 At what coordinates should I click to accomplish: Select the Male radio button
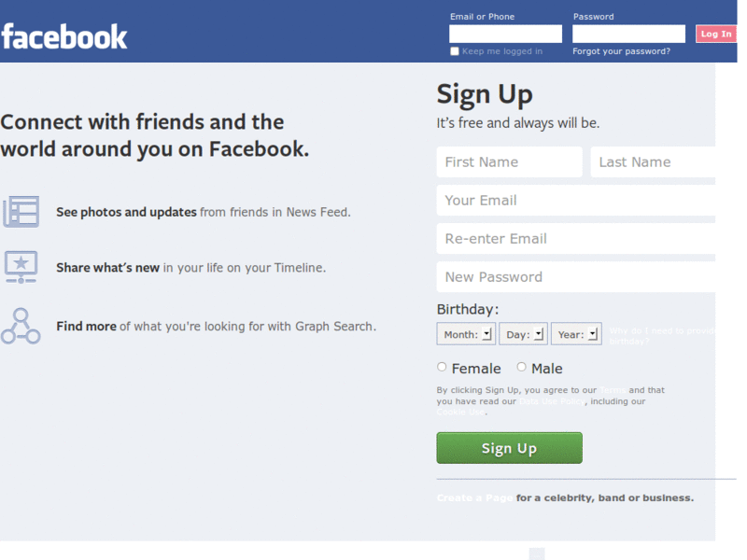pyautogui.click(x=522, y=367)
